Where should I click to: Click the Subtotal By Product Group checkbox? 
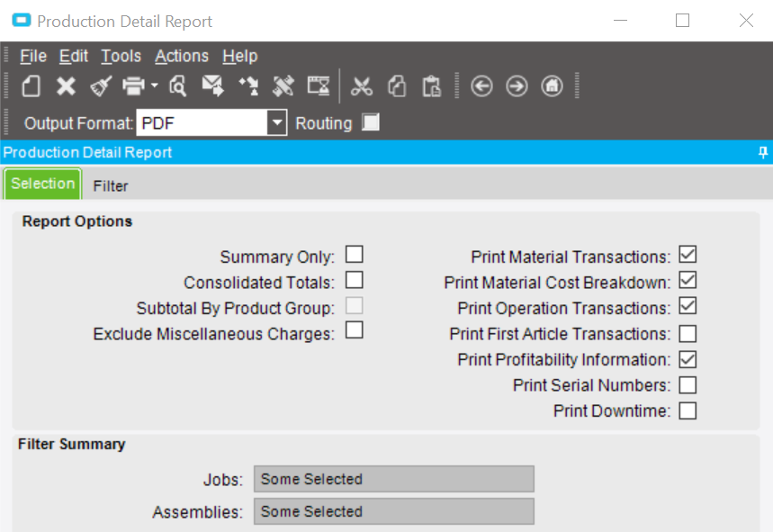[x=354, y=306]
